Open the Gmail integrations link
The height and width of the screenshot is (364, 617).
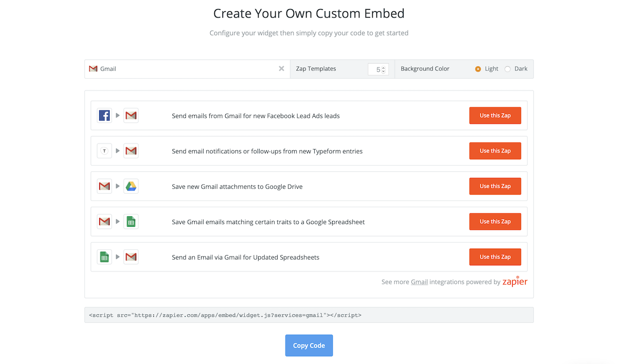click(x=419, y=282)
